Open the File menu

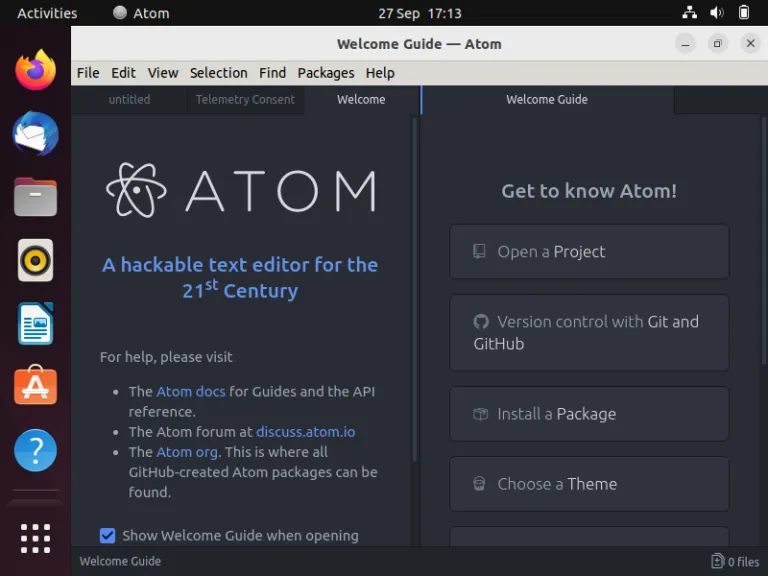(88, 73)
